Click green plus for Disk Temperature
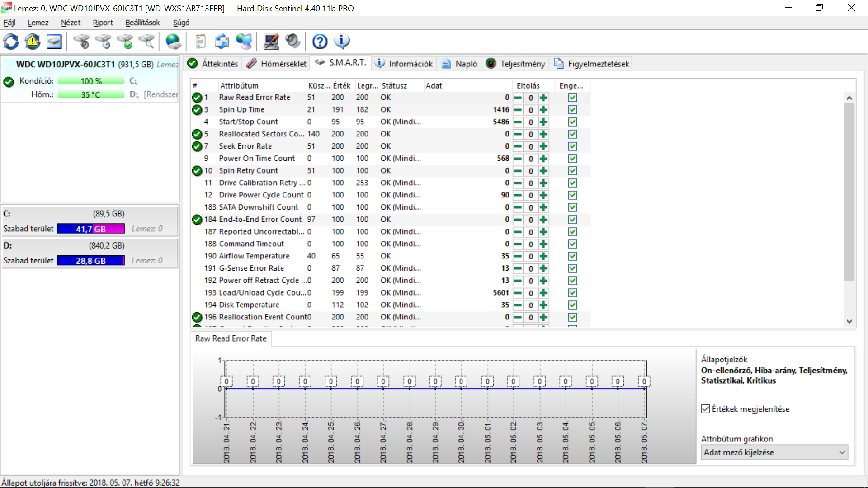The image size is (868, 488). pyautogui.click(x=544, y=305)
